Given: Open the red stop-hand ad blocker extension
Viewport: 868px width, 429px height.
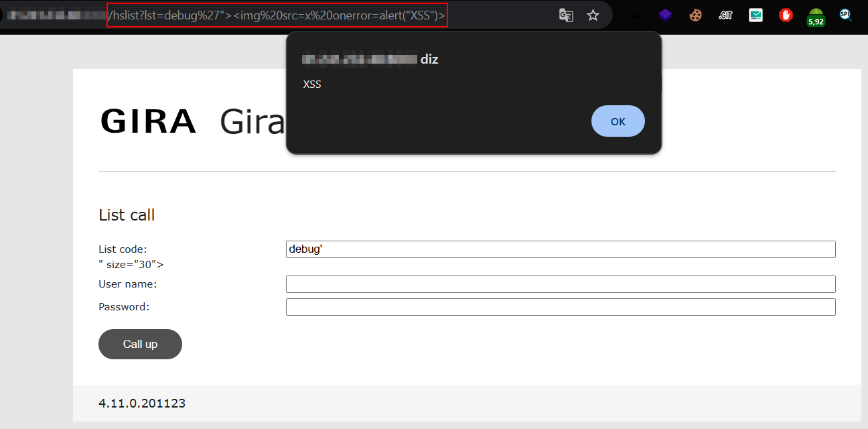Looking at the screenshot, I should pyautogui.click(x=786, y=15).
